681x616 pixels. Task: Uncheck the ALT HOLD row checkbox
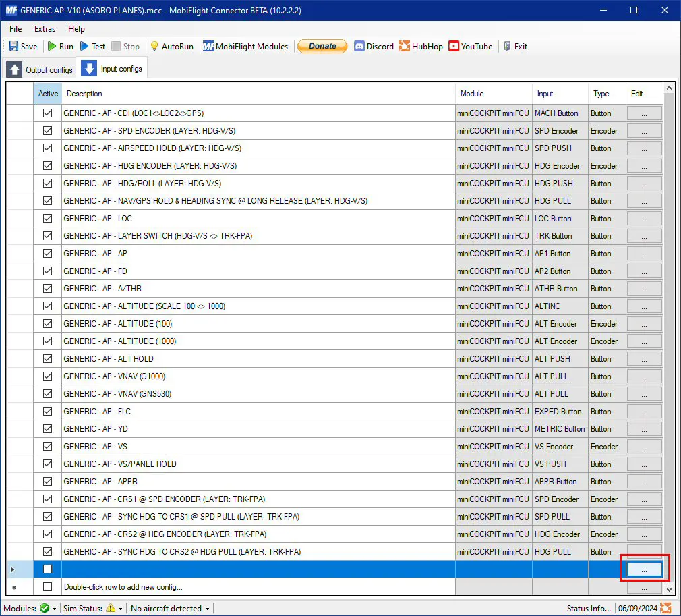pyautogui.click(x=47, y=359)
